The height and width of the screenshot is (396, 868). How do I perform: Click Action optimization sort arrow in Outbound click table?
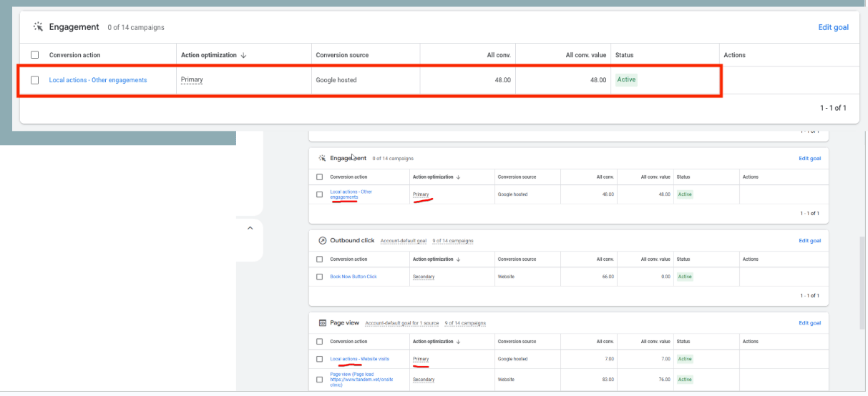[458, 259]
